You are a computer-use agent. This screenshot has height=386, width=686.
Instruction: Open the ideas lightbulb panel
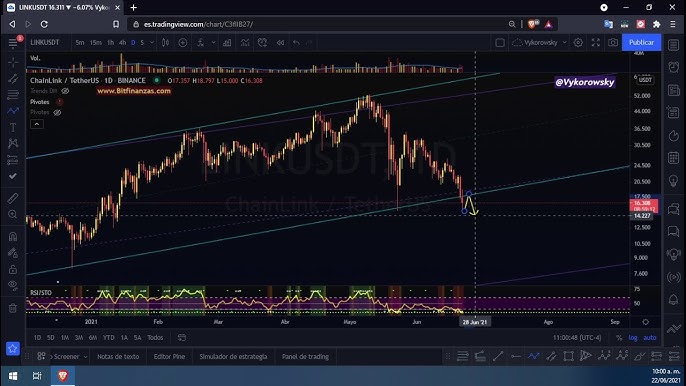[674, 180]
